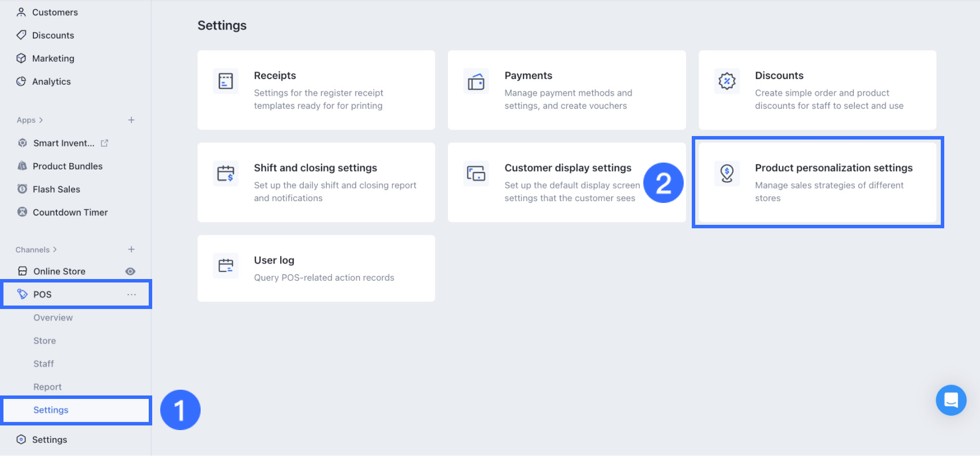This screenshot has width=980, height=456.
Task: Open the POS more options ellipsis
Action: [x=131, y=295]
